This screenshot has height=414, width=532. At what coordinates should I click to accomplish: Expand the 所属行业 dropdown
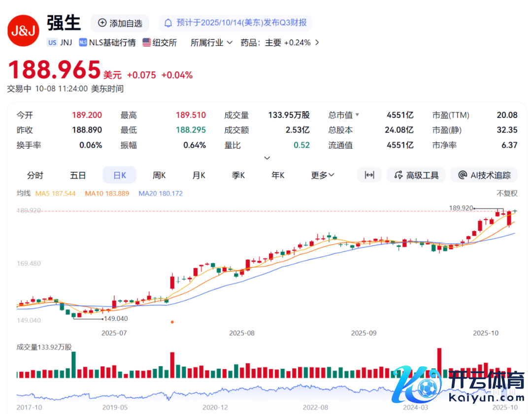pyautogui.click(x=211, y=42)
